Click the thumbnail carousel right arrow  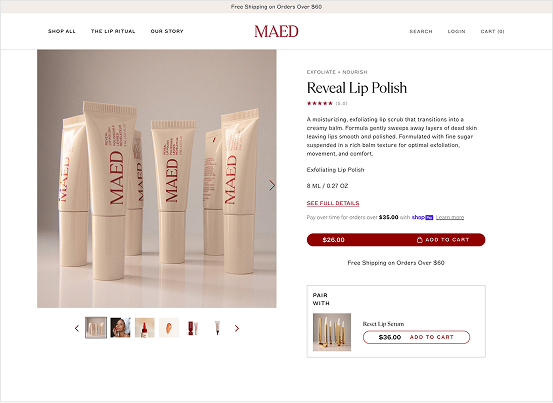pos(237,328)
